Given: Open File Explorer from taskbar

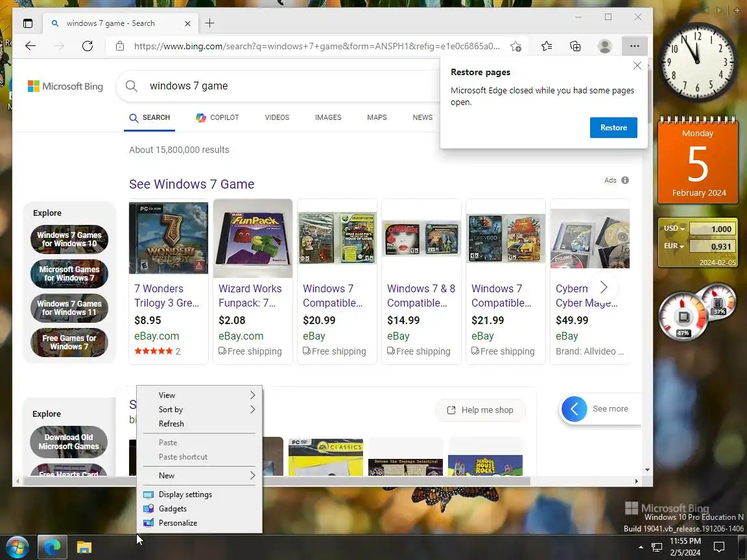Looking at the screenshot, I should point(84,548).
